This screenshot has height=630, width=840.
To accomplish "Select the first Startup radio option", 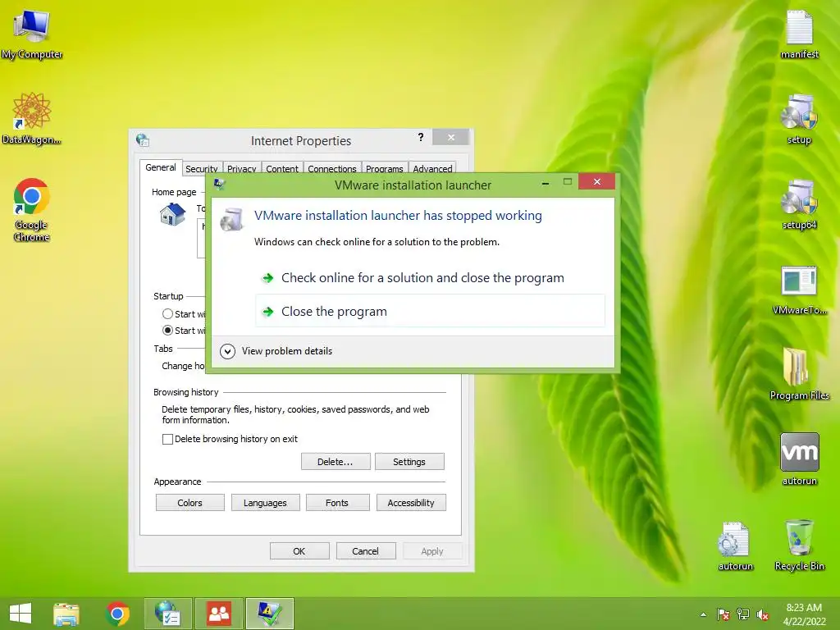I will 167,314.
